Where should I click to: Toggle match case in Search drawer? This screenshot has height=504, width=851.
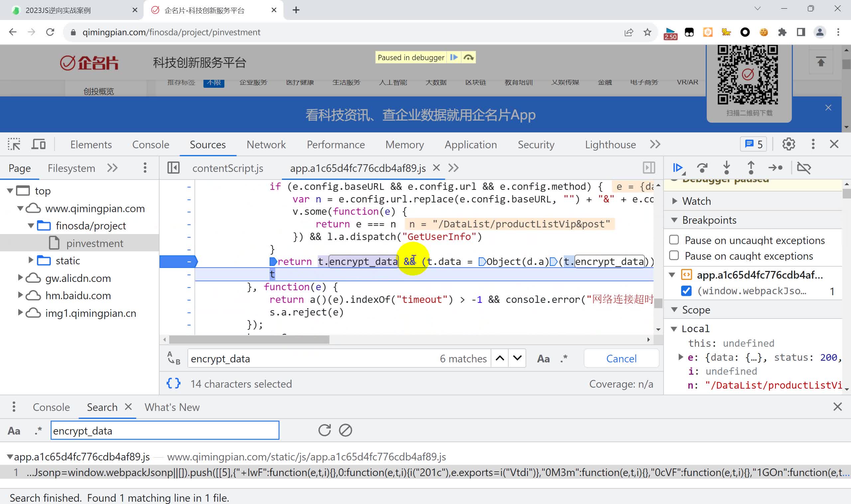(x=14, y=431)
